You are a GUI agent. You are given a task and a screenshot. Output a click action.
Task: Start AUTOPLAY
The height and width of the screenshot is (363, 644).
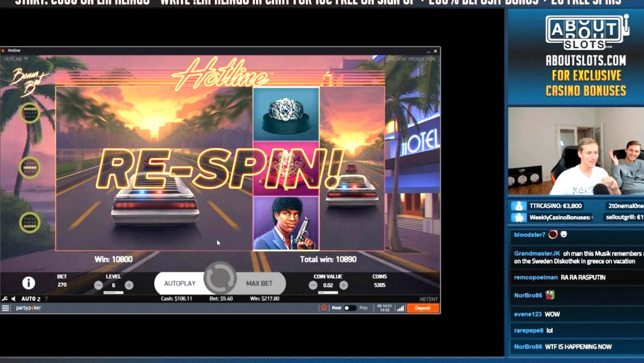[x=180, y=283]
